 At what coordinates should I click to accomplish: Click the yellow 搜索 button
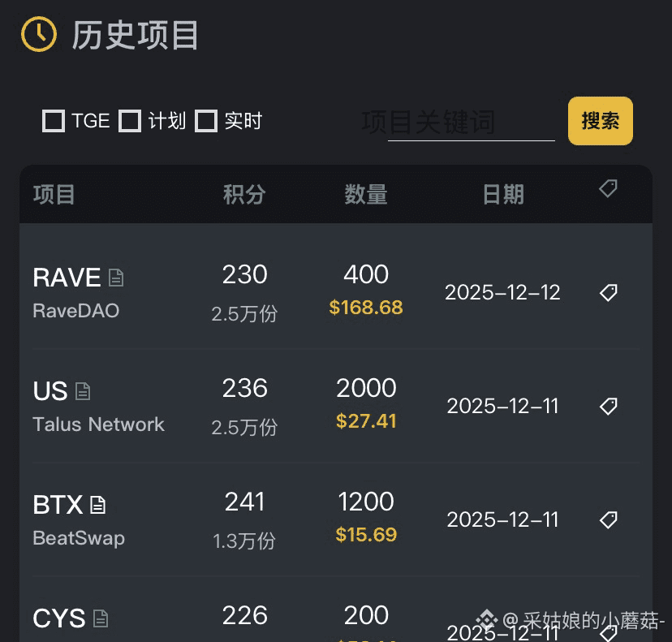(x=601, y=121)
